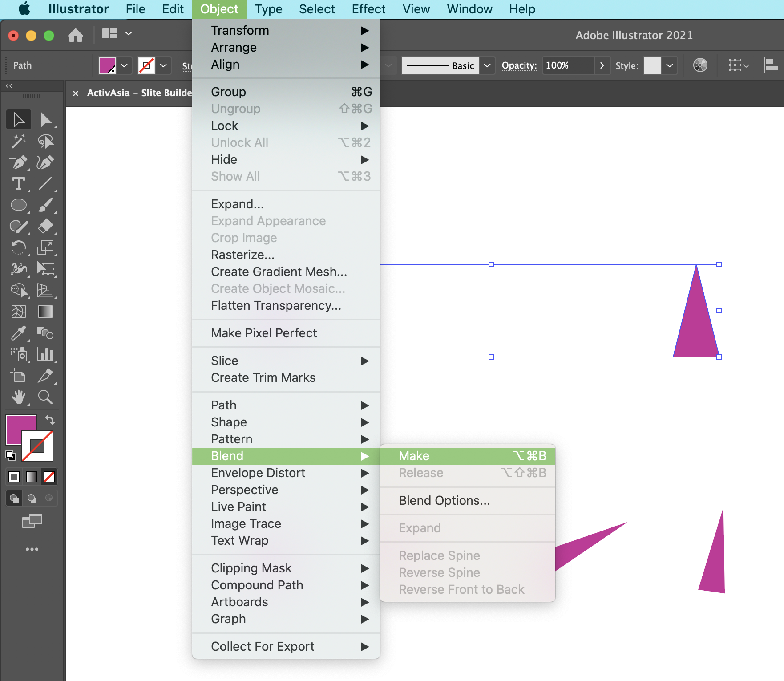The height and width of the screenshot is (681, 784).
Task: Select the Blend tool
Action: click(x=45, y=333)
